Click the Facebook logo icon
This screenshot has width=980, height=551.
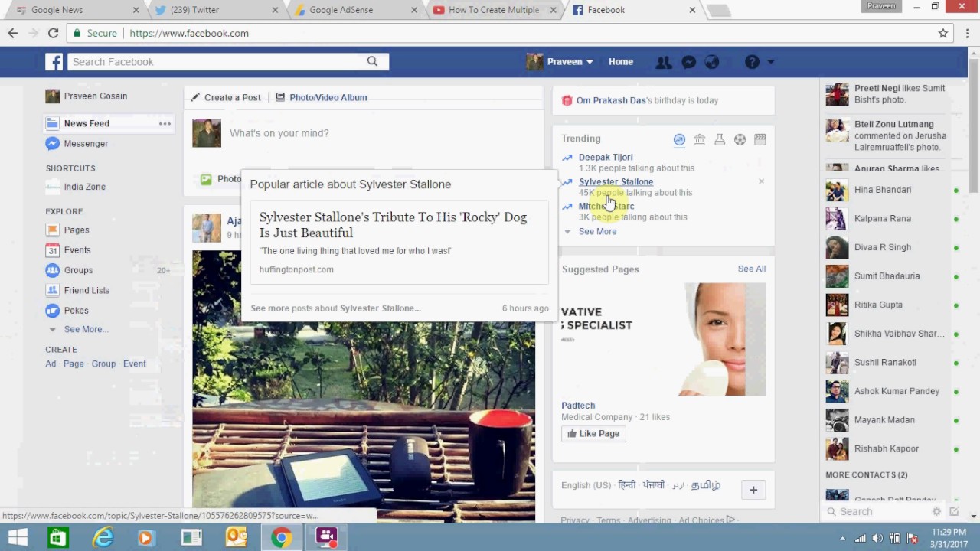[54, 62]
